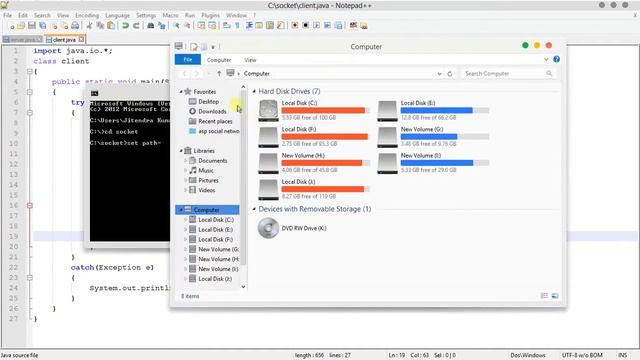Switch Explorer to details view via bottom icon
The width and height of the screenshot is (640, 360).
[544, 296]
